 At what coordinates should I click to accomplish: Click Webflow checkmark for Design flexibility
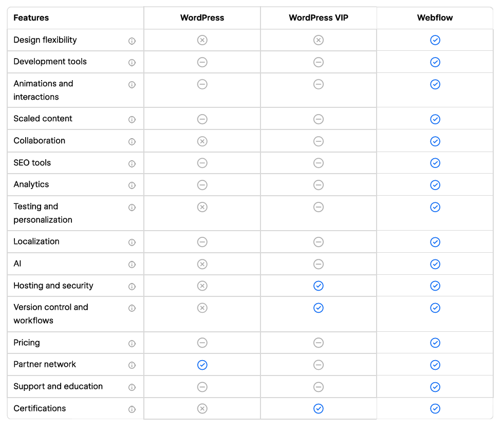click(x=435, y=40)
